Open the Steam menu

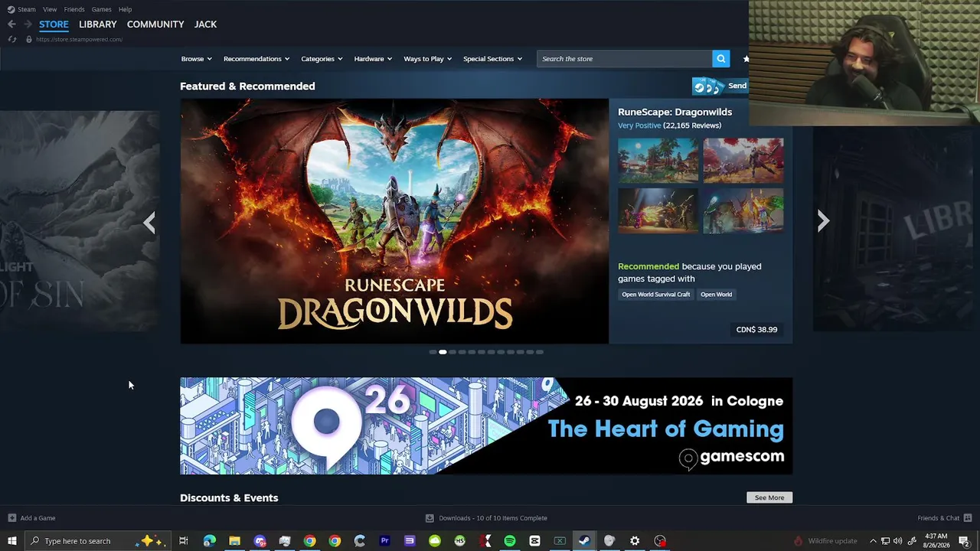pos(27,9)
